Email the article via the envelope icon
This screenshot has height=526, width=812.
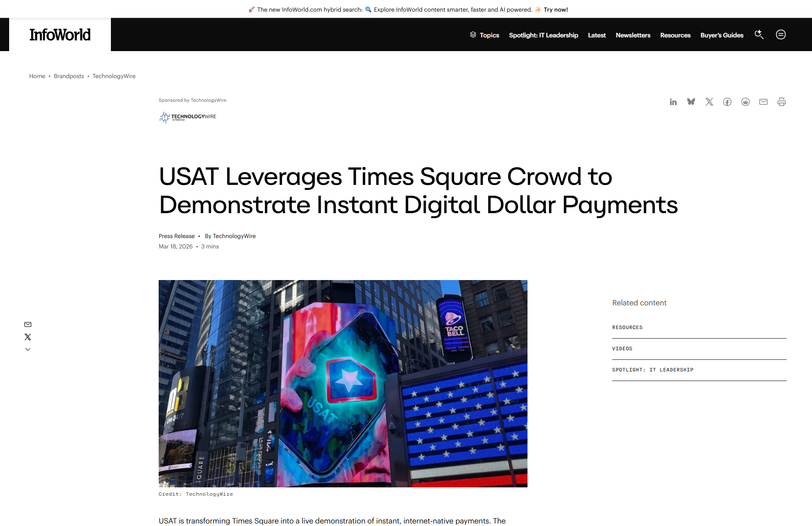763,102
